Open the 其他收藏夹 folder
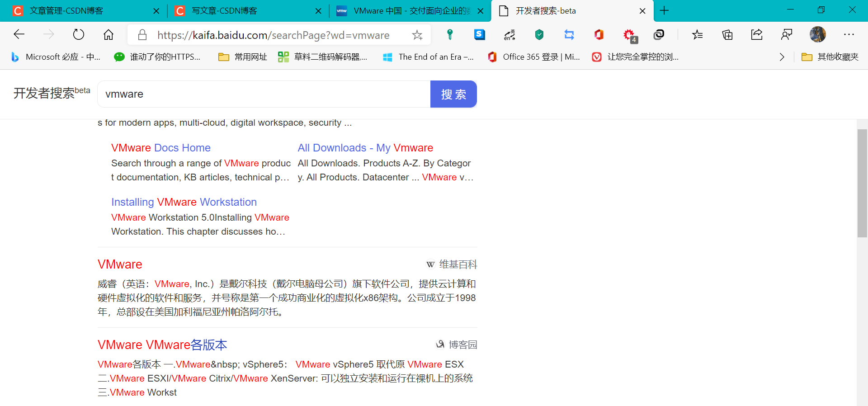Viewport: 868px width, 406px height. coord(830,57)
